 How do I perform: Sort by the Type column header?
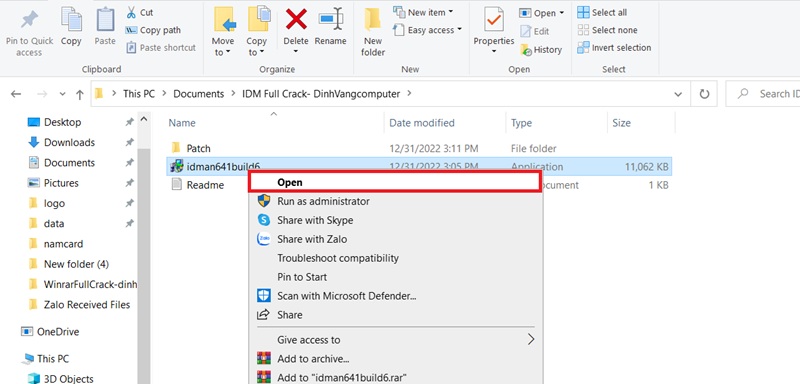pos(521,123)
